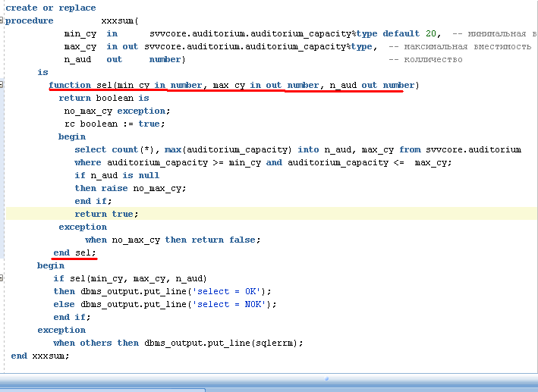Click 'select = NOK' string literal
538x392 pixels.
point(229,305)
